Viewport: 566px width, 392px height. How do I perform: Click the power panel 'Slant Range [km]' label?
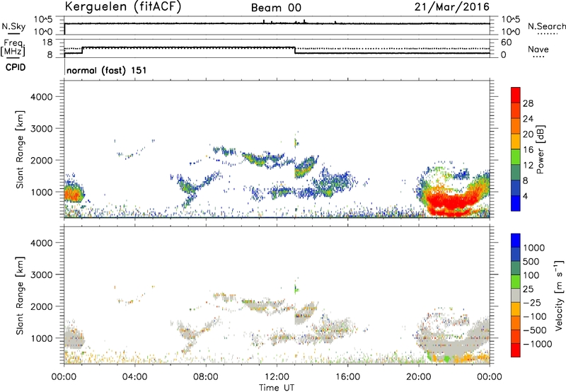click(x=20, y=149)
